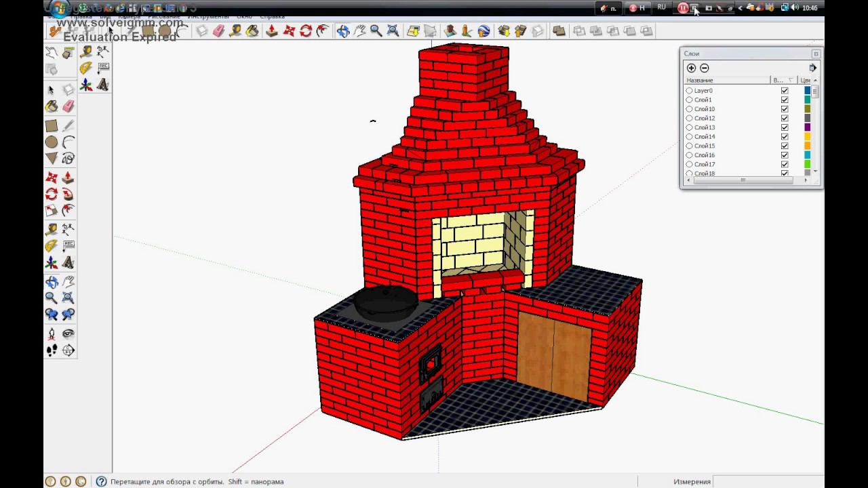Select the Walk footprints tool
The width and height of the screenshot is (868, 488).
coord(51,350)
